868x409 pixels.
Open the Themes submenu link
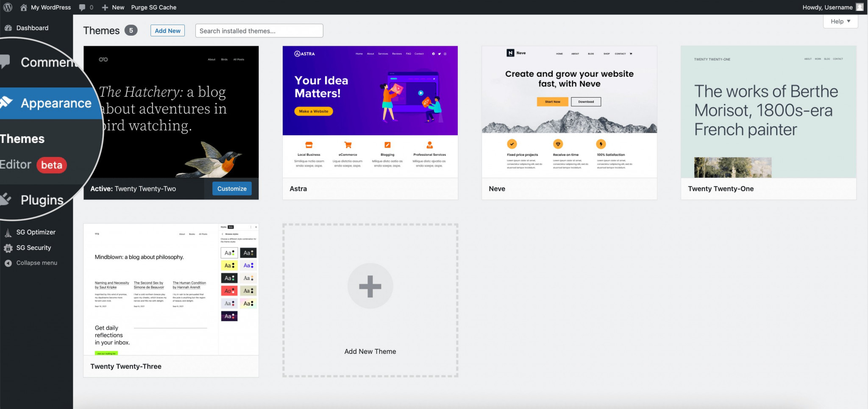click(x=22, y=139)
